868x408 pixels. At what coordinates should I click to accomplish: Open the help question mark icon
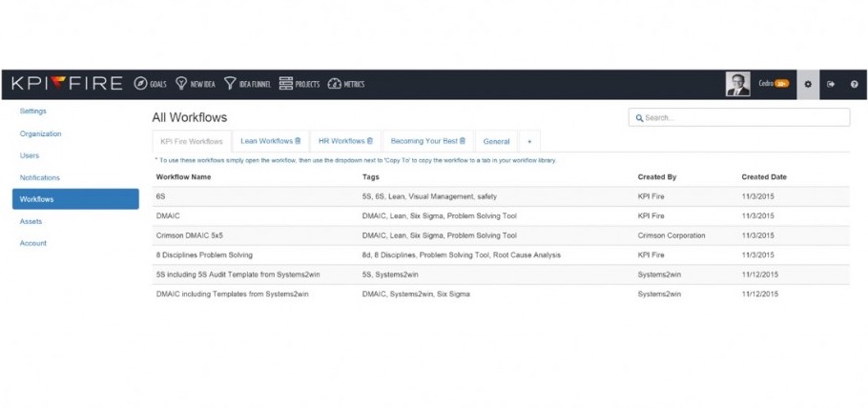pyautogui.click(x=854, y=84)
